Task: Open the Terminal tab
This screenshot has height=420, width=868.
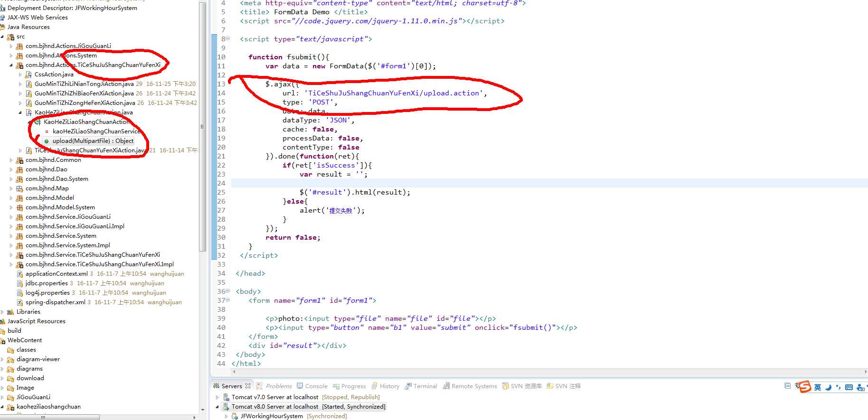Action: tap(421, 386)
